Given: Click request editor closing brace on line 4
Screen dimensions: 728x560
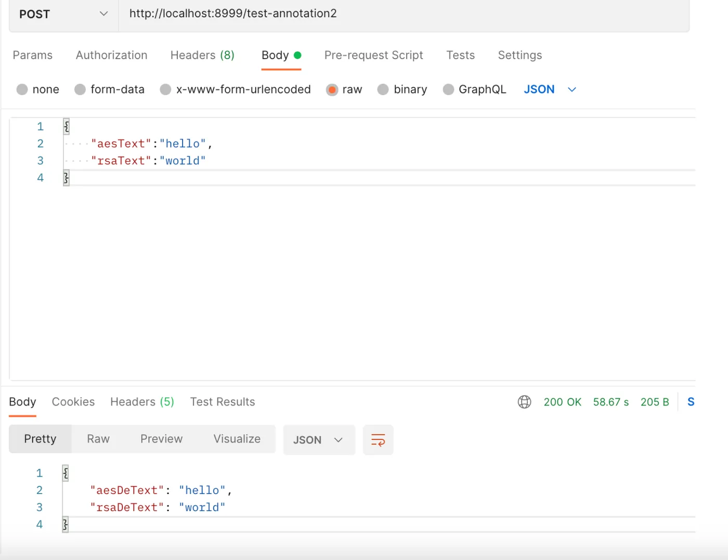Looking at the screenshot, I should point(66,178).
